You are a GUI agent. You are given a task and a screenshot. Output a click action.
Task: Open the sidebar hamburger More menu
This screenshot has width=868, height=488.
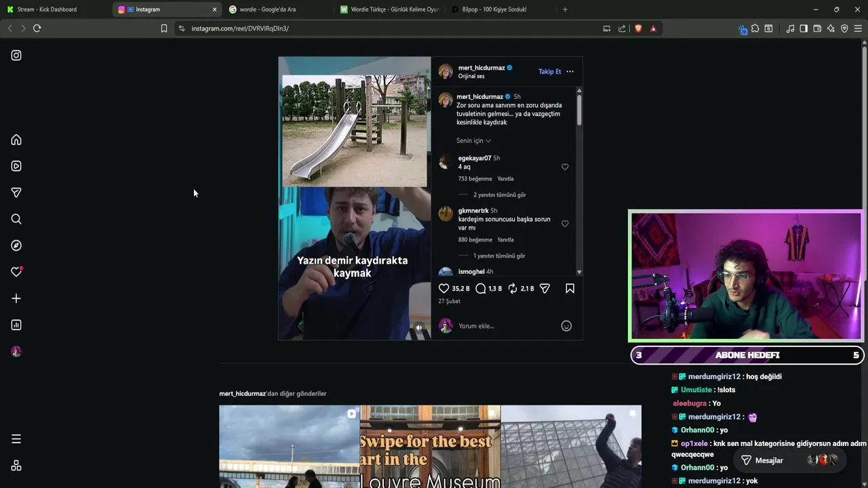pos(16,439)
